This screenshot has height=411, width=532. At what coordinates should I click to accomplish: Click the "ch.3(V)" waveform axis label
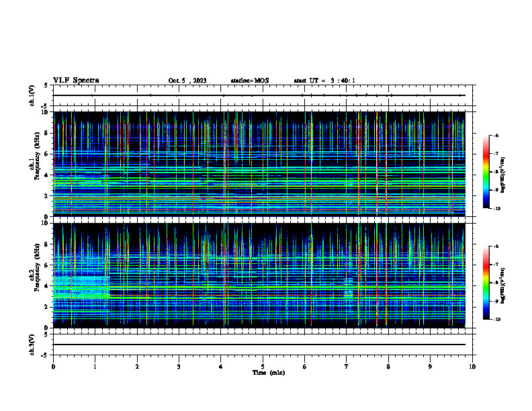coord(32,345)
